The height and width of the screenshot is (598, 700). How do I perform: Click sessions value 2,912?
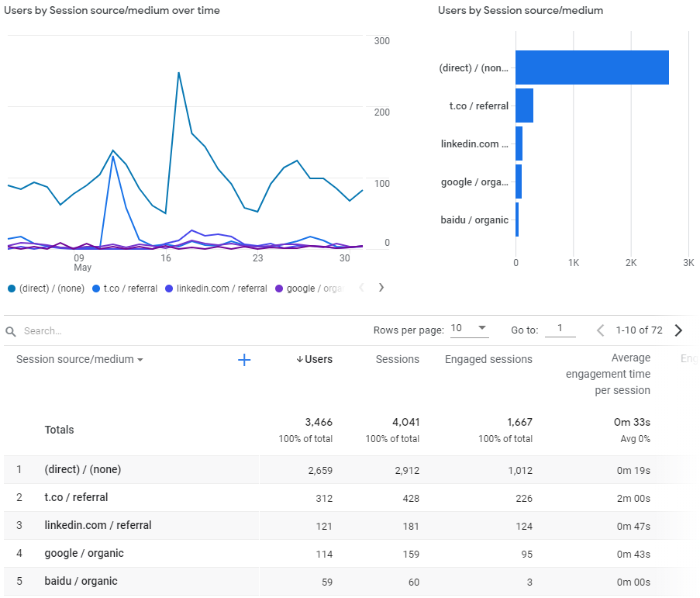pyautogui.click(x=407, y=471)
